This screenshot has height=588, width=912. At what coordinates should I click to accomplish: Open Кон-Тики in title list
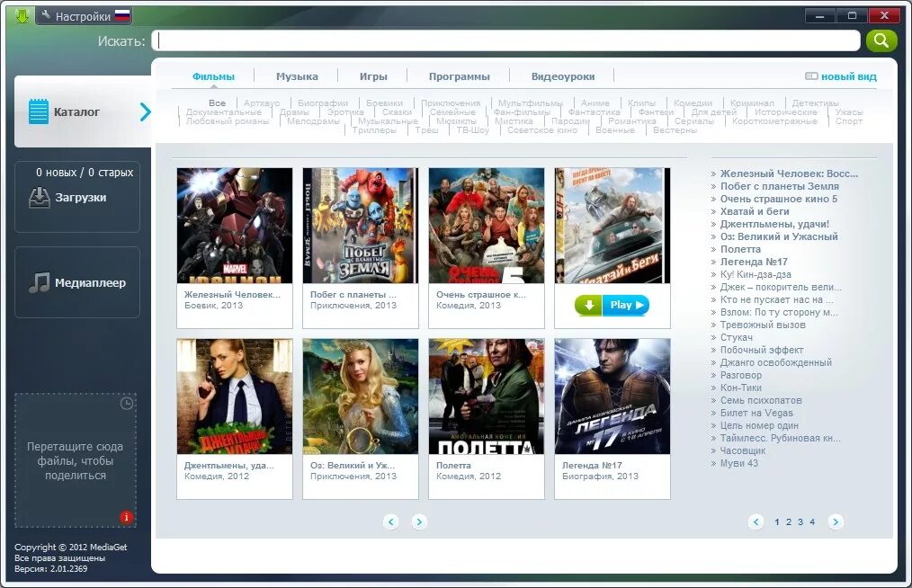click(x=740, y=388)
